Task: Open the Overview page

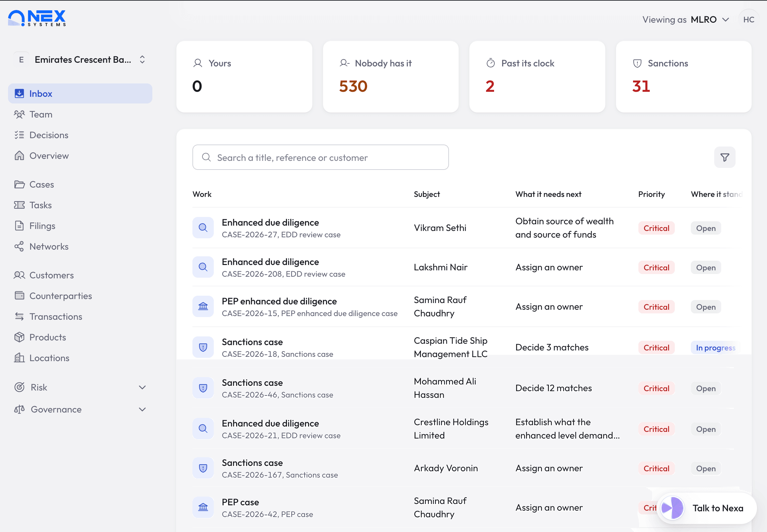Action: [x=80, y=156]
